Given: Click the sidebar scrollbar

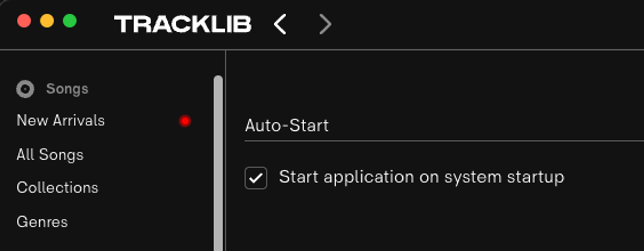Looking at the screenshot, I should coord(217,163).
